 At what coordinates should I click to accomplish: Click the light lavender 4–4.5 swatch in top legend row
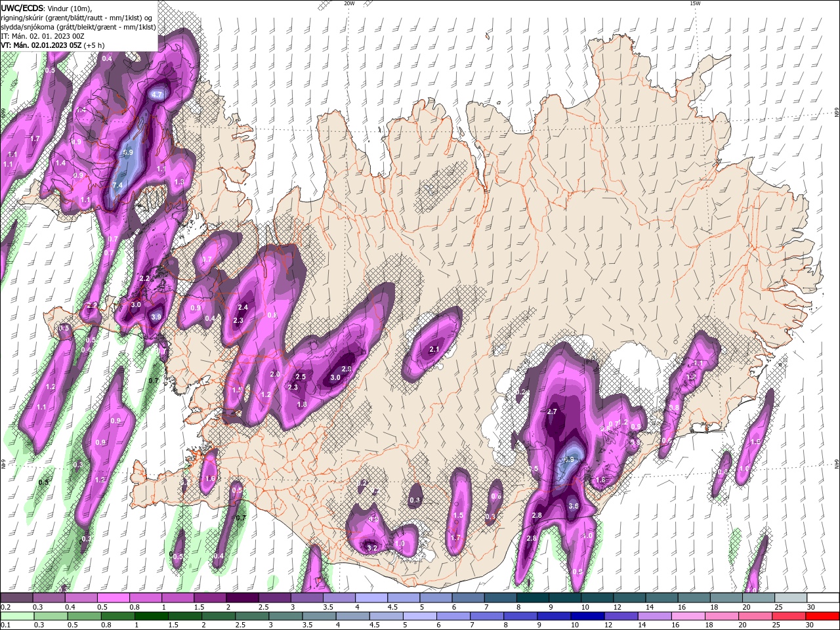click(x=371, y=598)
